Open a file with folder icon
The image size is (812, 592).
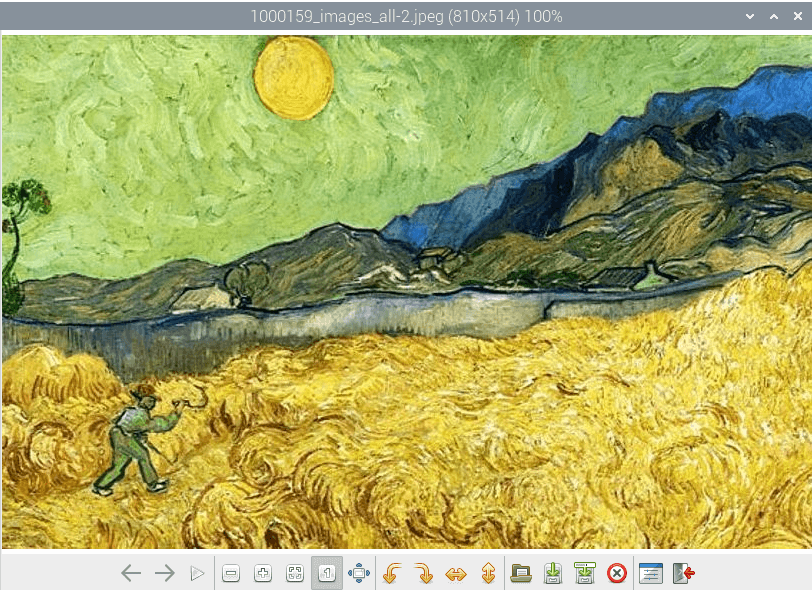521,573
